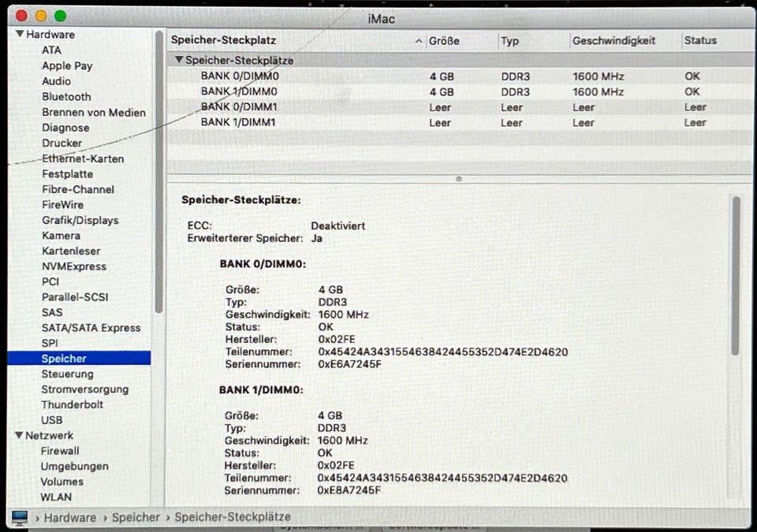This screenshot has height=532, width=757.
Task: Click the ECC value Deaktiviert
Action: coord(338,226)
